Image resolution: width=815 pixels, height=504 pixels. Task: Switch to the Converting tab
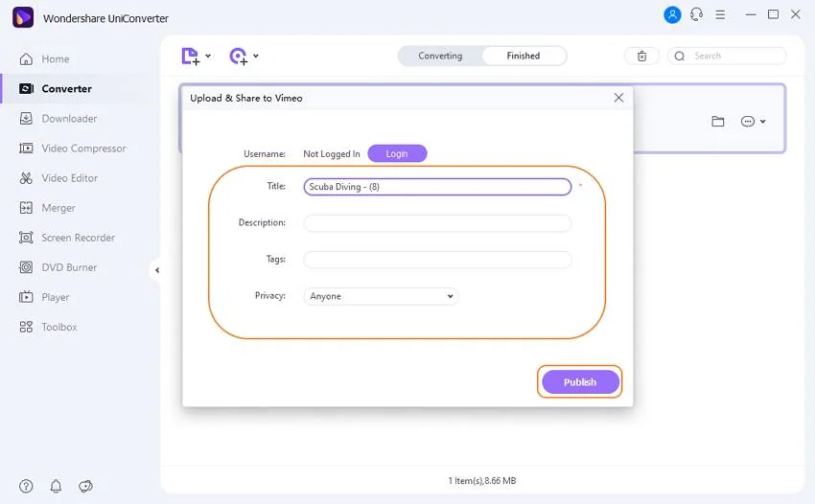coord(440,57)
